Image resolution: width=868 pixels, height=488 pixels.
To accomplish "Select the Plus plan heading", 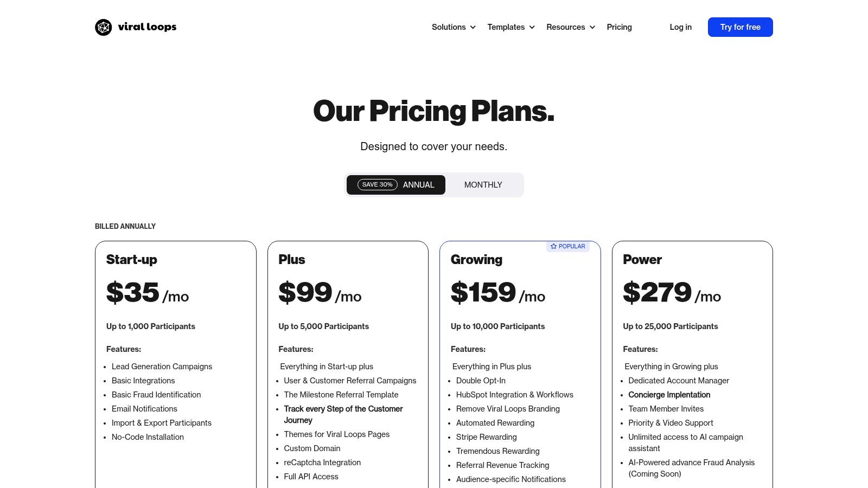I will click(292, 260).
